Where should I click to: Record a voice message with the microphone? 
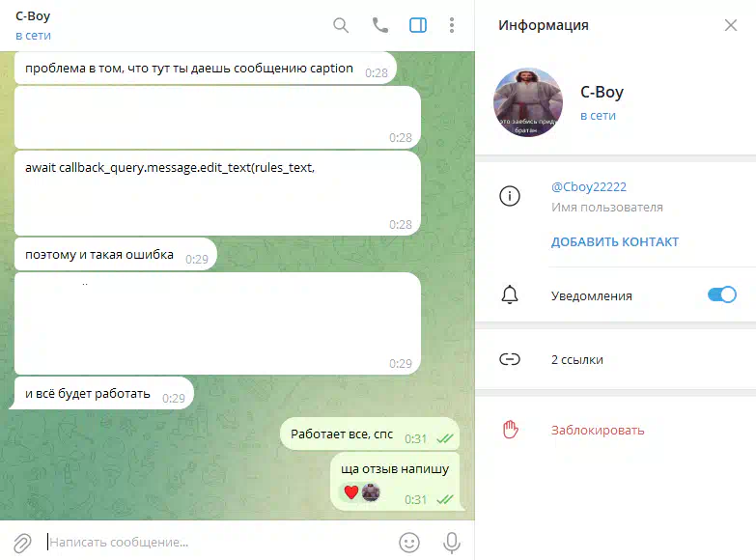(x=452, y=543)
